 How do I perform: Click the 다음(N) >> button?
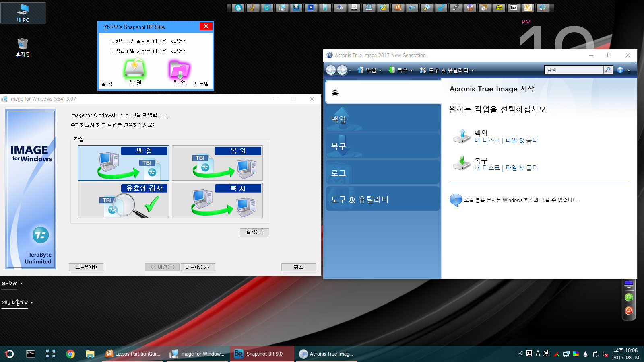point(198,267)
